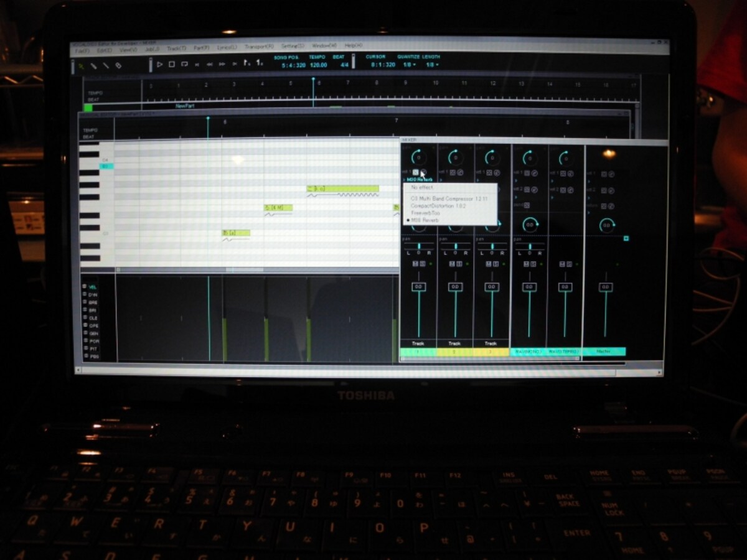Expand Track 3 vst 1 plugin arrow
Viewport: 747px width, 560px height.
tap(477, 180)
